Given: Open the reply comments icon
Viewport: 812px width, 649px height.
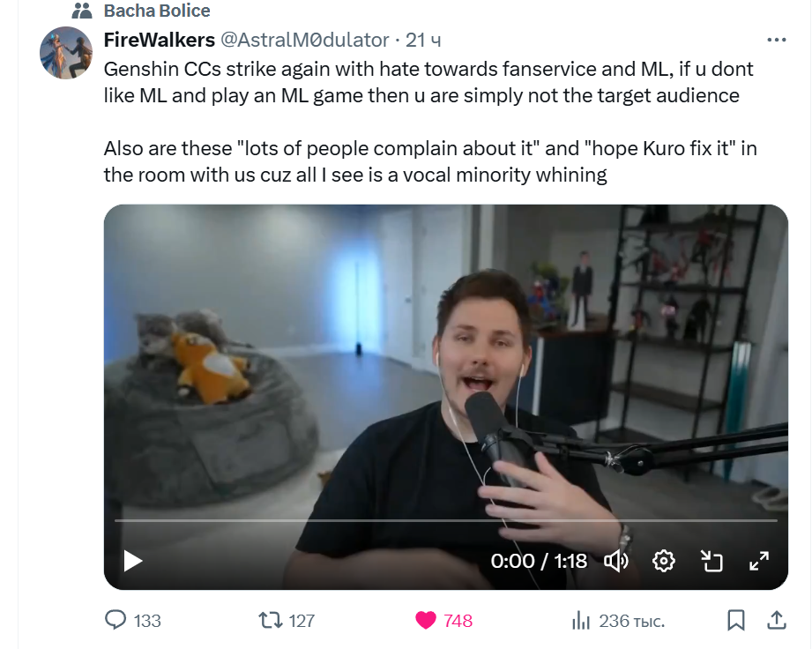Looking at the screenshot, I should pyautogui.click(x=115, y=620).
